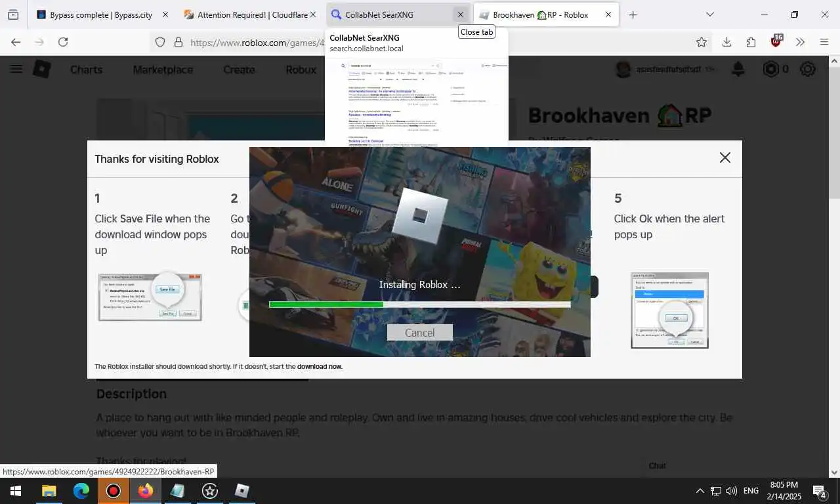Open the tracking protection shield icon
Image resolution: width=840 pixels, height=504 pixels.
(160, 42)
